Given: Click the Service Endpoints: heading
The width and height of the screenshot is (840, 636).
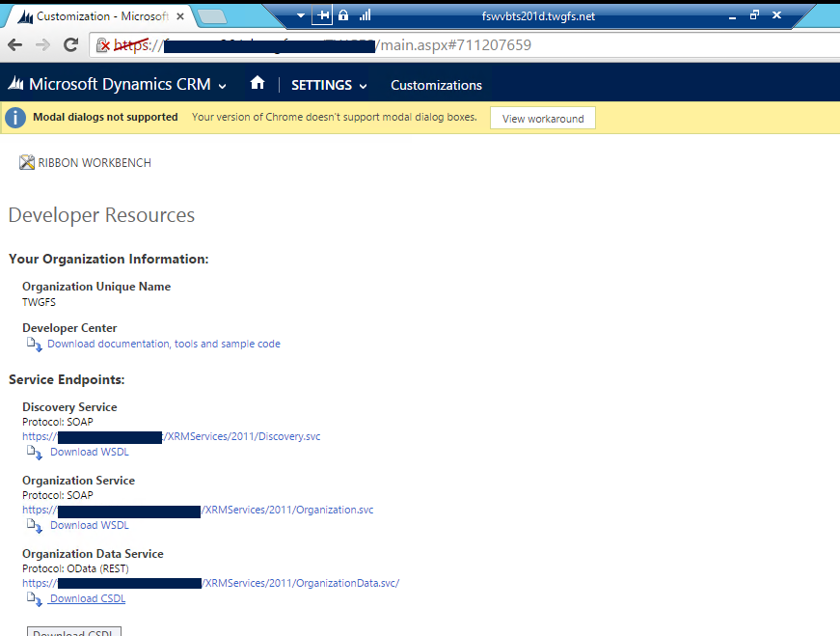Looking at the screenshot, I should click(x=67, y=380).
